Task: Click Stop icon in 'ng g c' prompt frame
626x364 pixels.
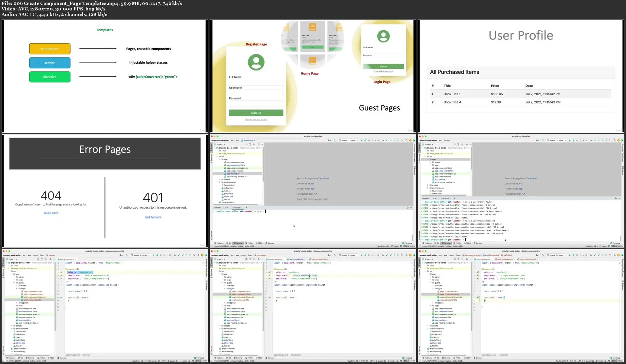Action: click(x=378, y=141)
